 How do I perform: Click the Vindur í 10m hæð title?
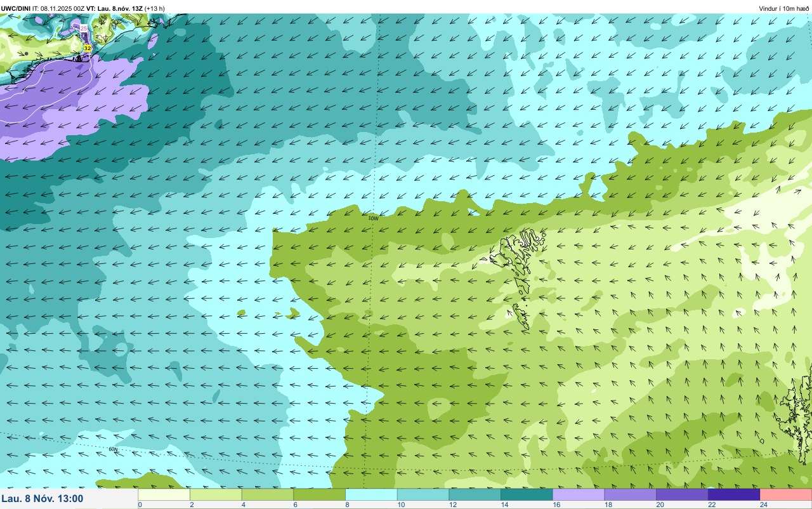click(784, 8)
